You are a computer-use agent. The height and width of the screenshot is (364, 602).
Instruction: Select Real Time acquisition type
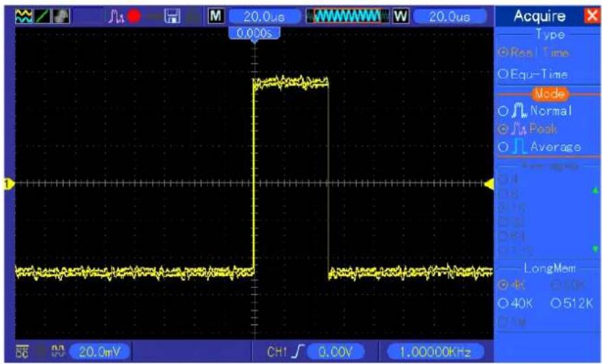click(x=534, y=53)
